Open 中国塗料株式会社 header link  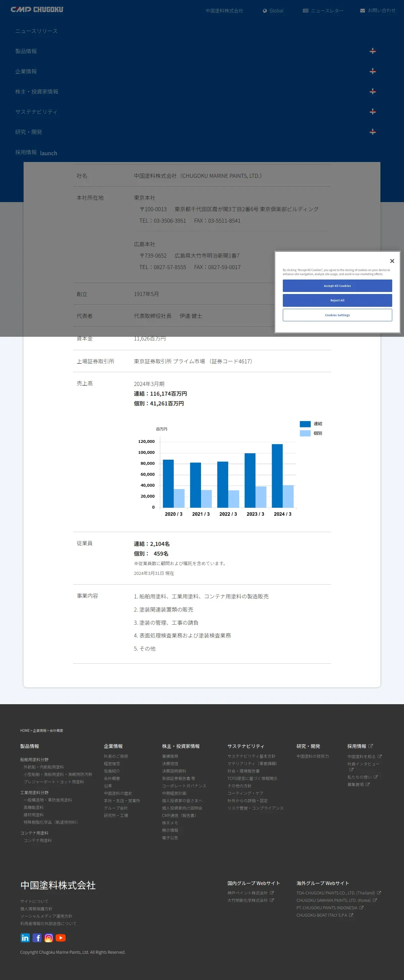tap(225, 11)
